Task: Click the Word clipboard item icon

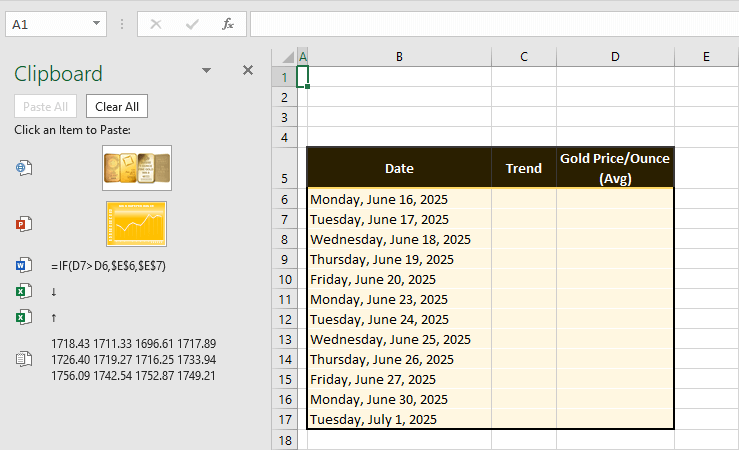Action: [x=24, y=265]
